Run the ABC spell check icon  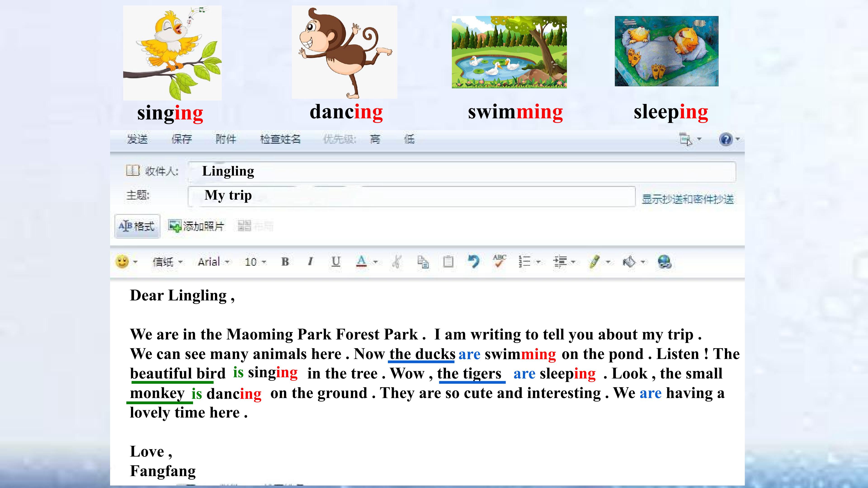click(x=499, y=261)
